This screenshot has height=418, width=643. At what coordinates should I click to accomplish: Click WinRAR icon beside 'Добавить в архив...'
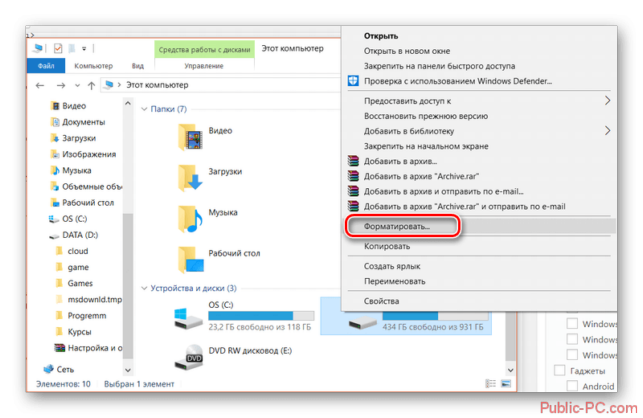pos(353,161)
